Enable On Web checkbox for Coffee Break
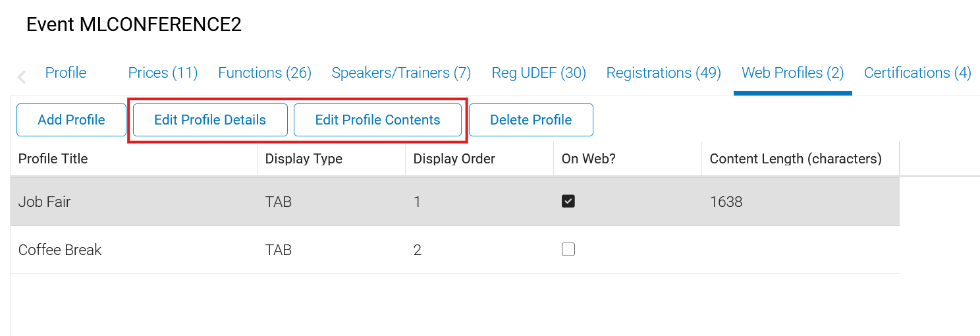This screenshot has width=980, height=336. tap(568, 249)
